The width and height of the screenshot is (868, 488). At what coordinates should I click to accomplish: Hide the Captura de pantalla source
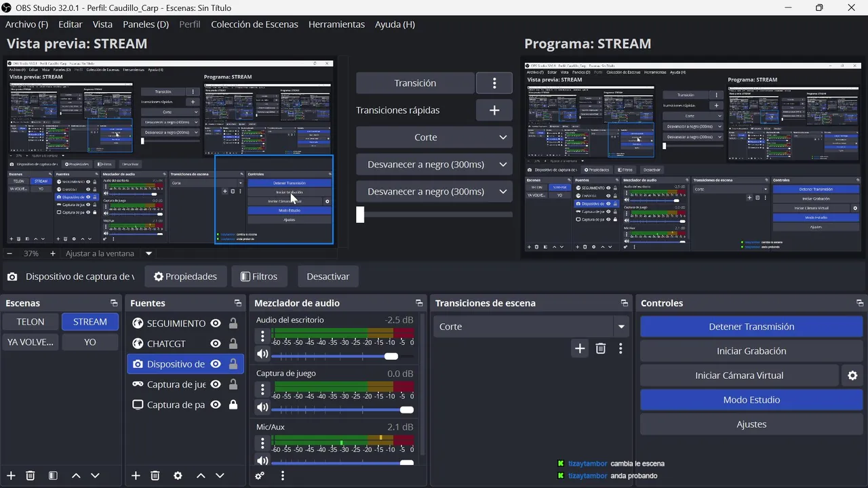(216, 405)
